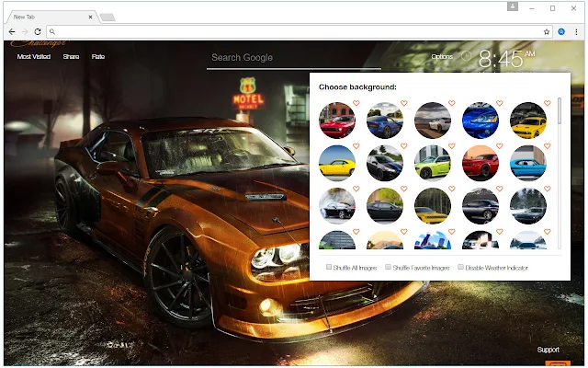Image resolution: width=588 pixels, height=368 pixels.
Task: Click the Search Google field
Action: tap(294, 58)
